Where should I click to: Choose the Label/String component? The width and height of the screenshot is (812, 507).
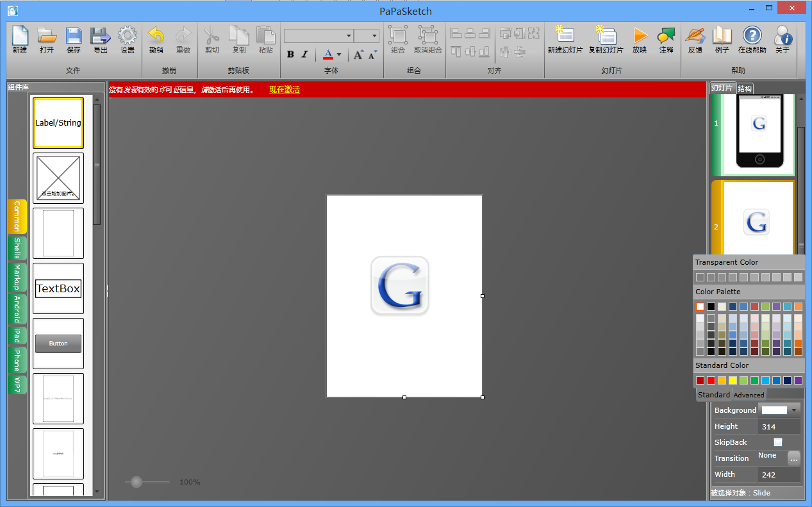coord(58,122)
